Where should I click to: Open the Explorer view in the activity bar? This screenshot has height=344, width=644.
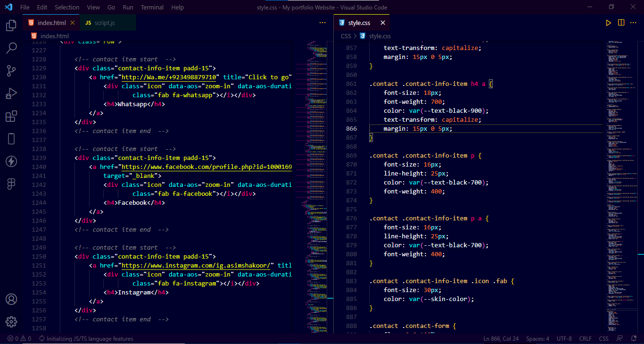click(11, 26)
